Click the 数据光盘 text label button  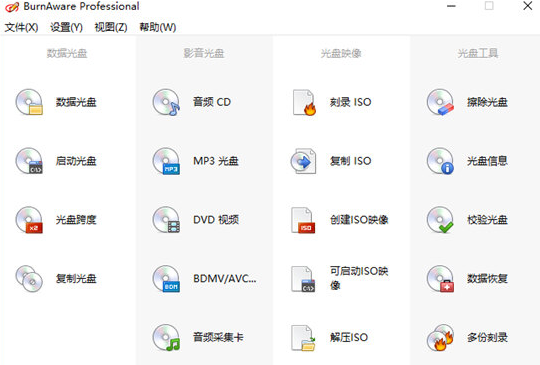tap(76, 102)
